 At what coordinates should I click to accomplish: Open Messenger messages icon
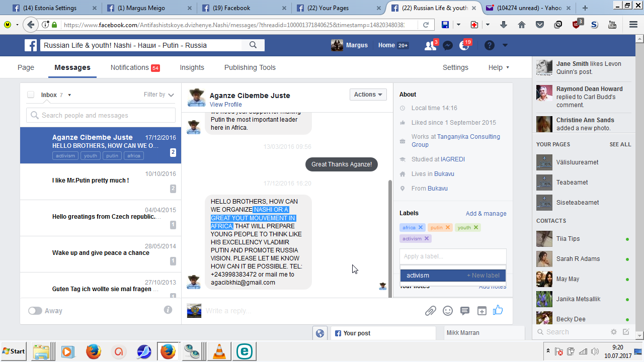447,46
